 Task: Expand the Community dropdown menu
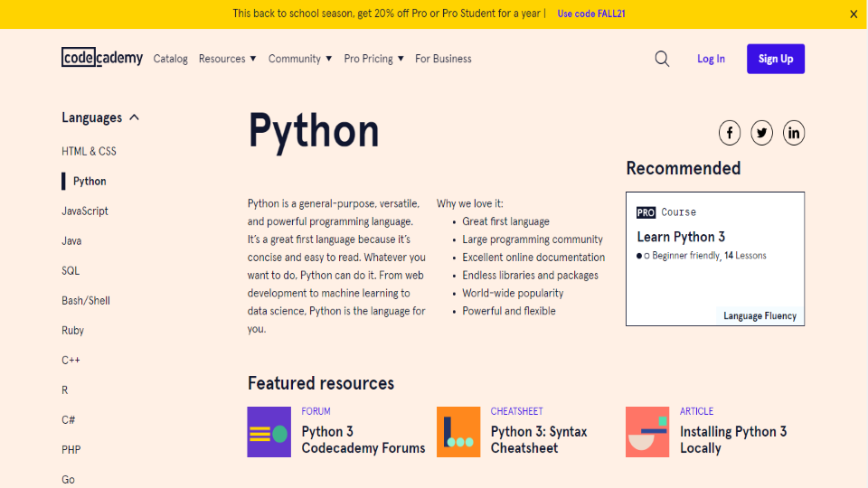pos(300,59)
